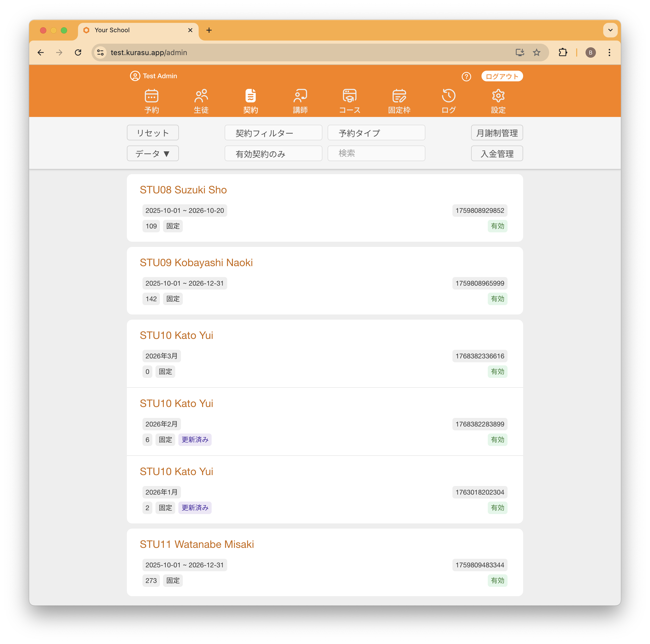Expand the データ dropdown
Image resolution: width=650 pixels, height=644 pixels.
153,154
